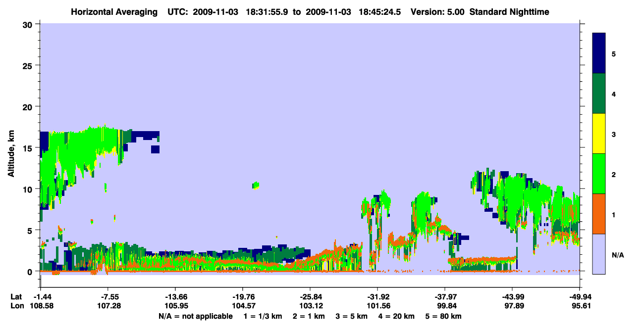This screenshot has width=644, height=330.
Task: Click 'Version: 5.00' in title
Action: click(437, 12)
